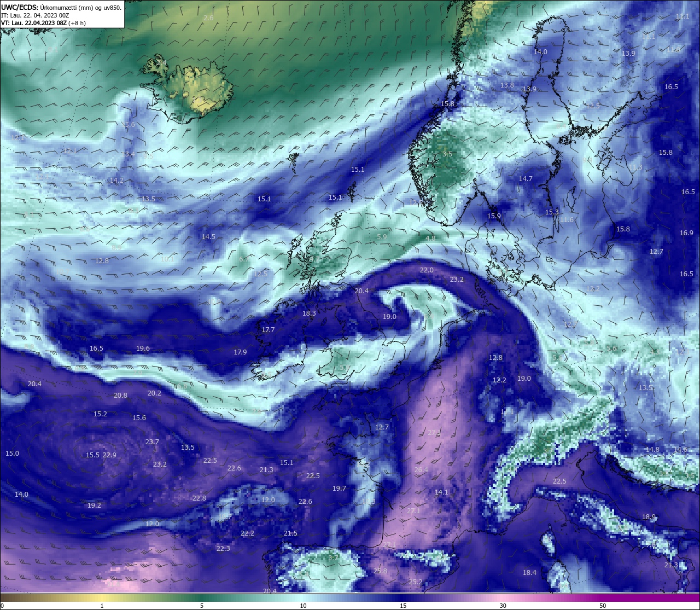Screen dimensions: 700x610
Task: Click the '18.4' value in the Mediterranean
Action: (529, 573)
